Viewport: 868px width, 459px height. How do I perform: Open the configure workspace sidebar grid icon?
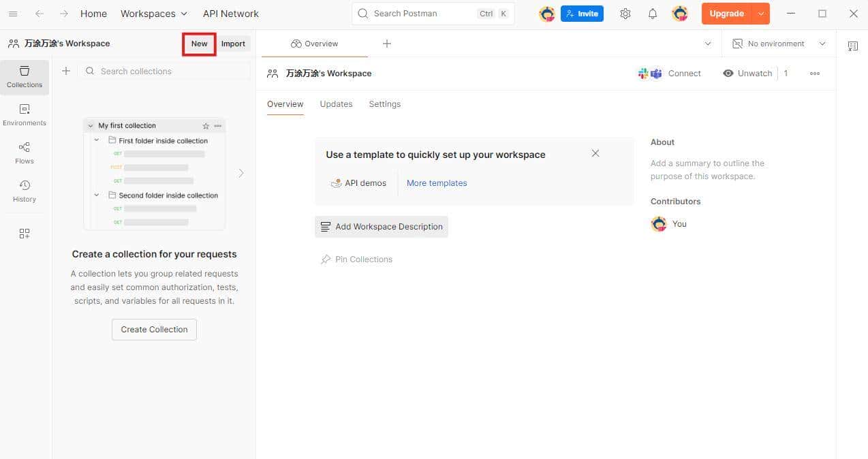(24, 233)
